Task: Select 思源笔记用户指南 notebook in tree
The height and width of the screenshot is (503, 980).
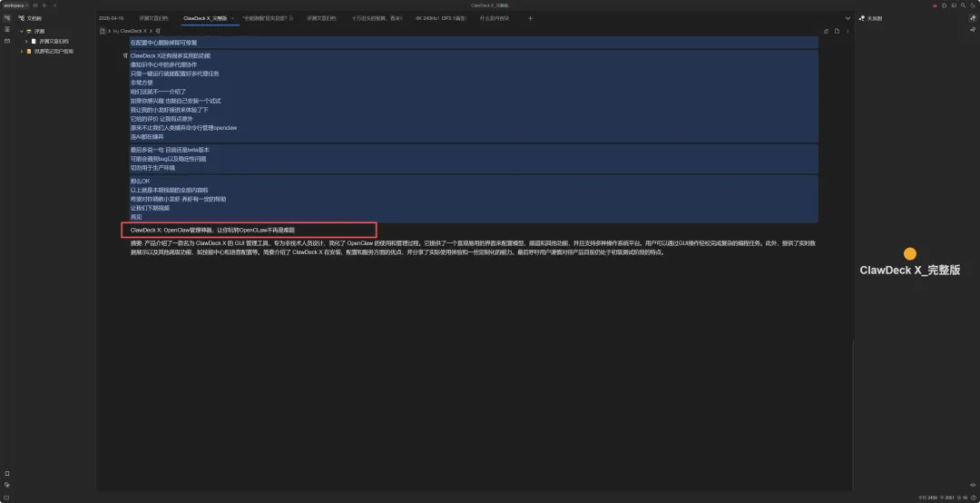Action: (x=54, y=52)
